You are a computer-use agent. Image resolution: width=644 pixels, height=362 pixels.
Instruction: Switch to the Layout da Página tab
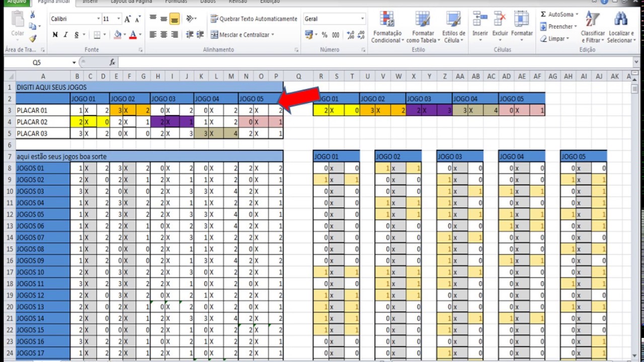pos(130,2)
